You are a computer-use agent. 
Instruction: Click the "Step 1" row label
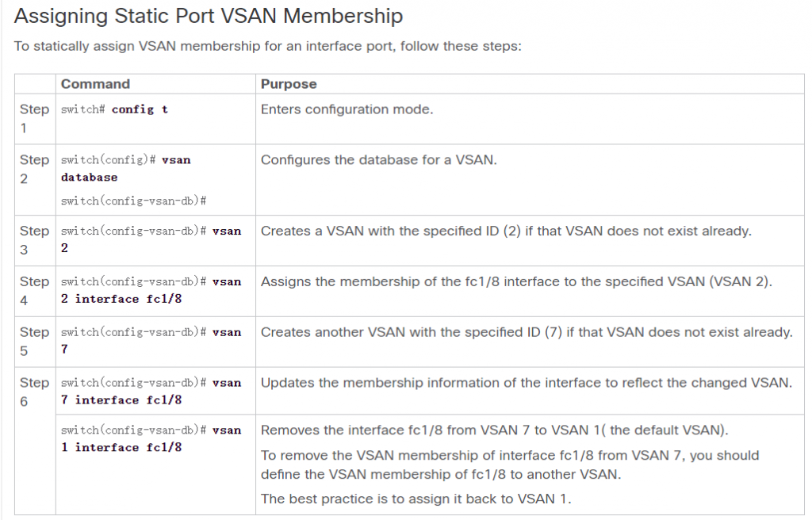coord(34,118)
